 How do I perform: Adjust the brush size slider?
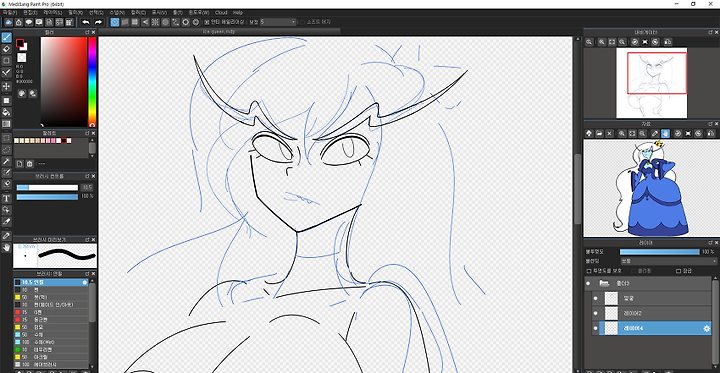click(x=47, y=187)
